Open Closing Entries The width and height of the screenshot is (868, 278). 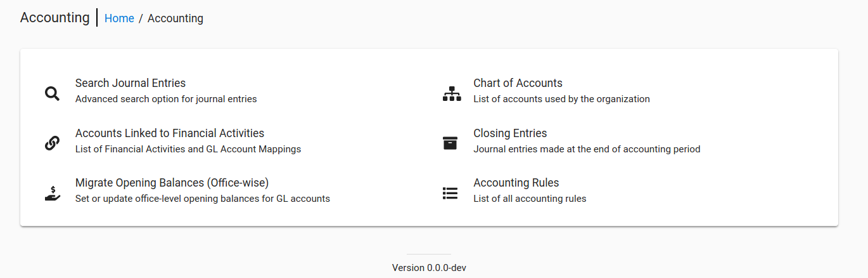510,133
